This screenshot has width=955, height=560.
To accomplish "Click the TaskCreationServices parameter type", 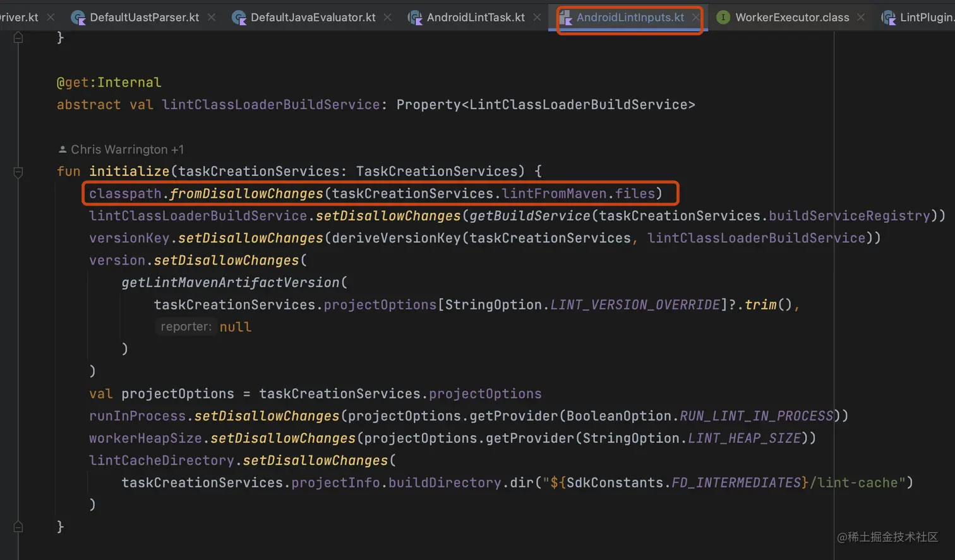I will click(436, 171).
